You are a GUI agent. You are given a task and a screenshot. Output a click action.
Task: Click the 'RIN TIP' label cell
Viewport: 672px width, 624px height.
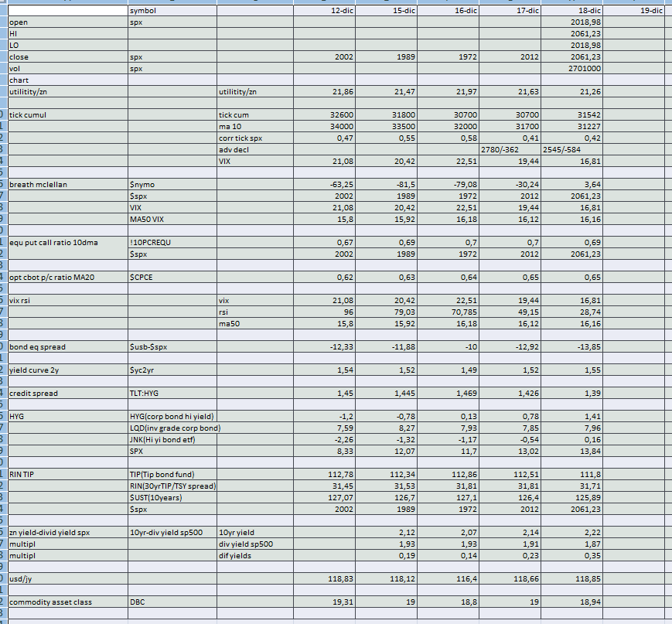pos(68,475)
